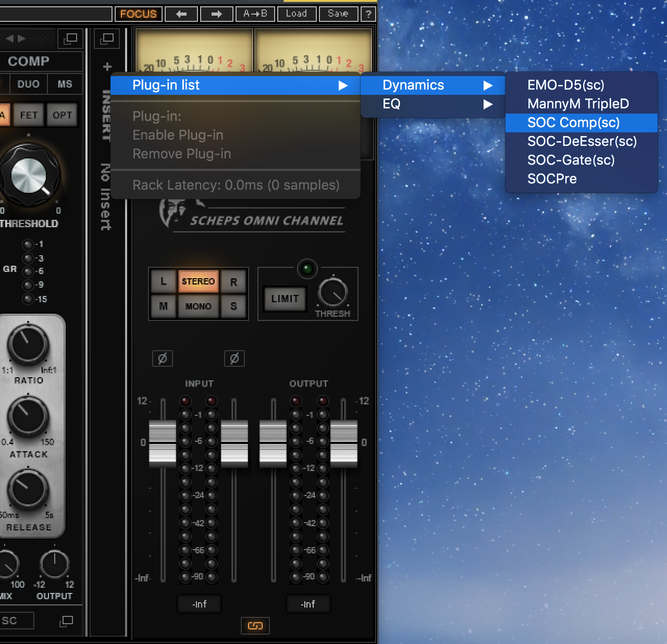Image resolution: width=667 pixels, height=644 pixels.
Task: Click the limiter THRESH knob
Action: pyautogui.click(x=332, y=292)
